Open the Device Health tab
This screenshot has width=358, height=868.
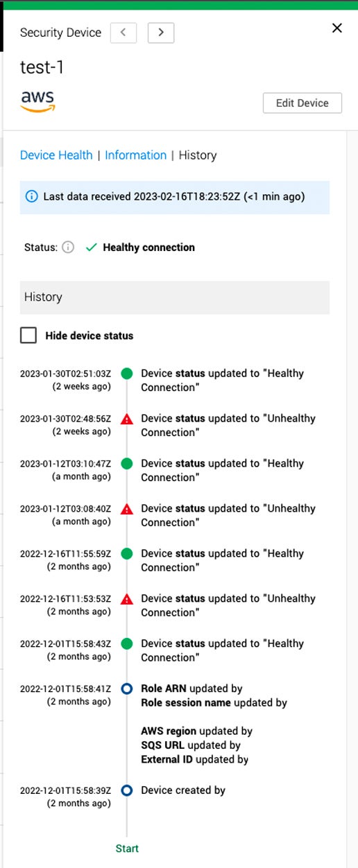pyautogui.click(x=56, y=155)
